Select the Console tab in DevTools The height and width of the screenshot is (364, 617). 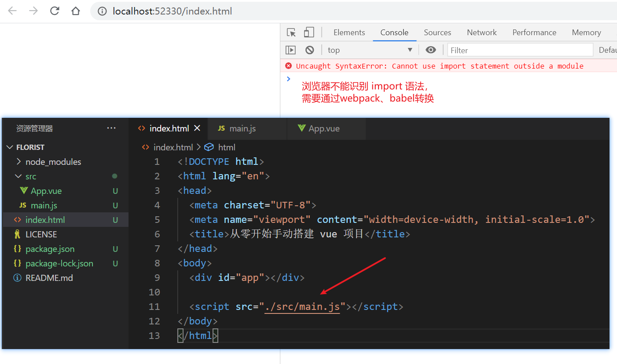click(394, 33)
